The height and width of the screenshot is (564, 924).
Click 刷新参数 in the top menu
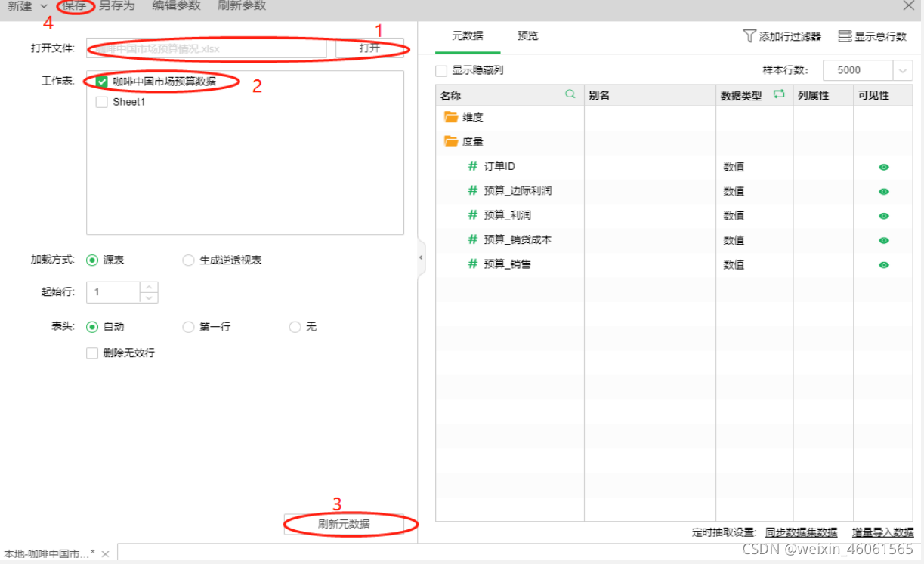pyautogui.click(x=242, y=6)
